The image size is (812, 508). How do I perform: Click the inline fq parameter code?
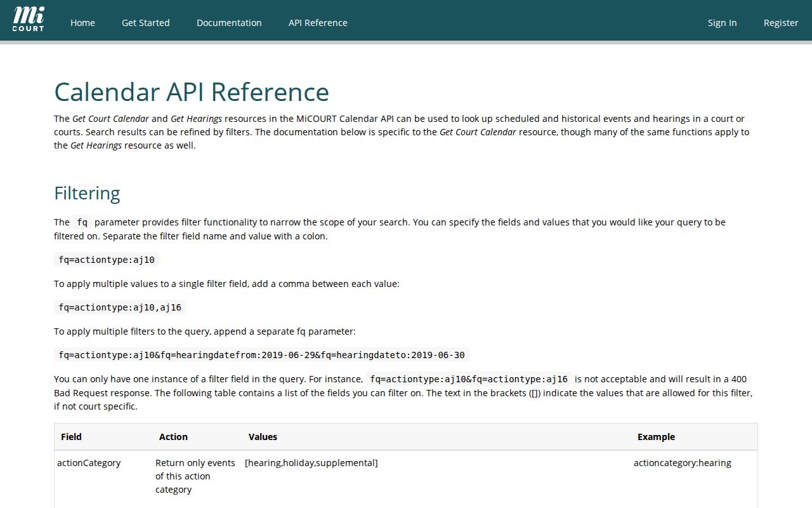(x=82, y=222)
